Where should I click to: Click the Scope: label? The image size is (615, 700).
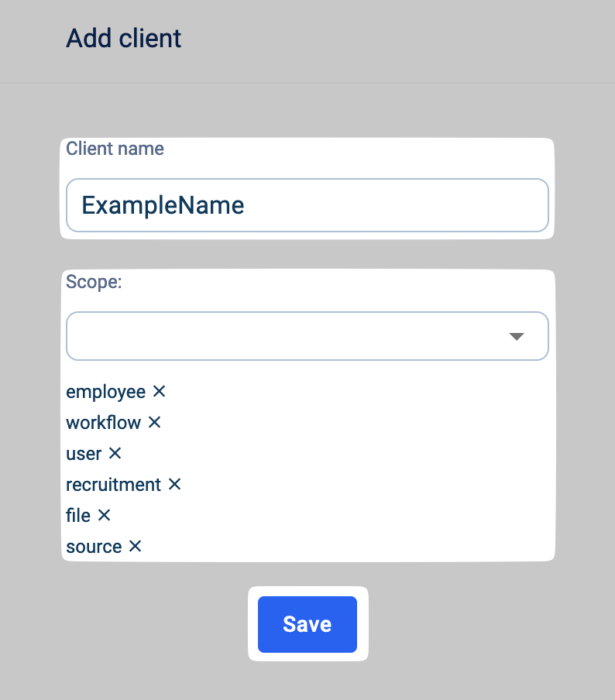[94, 282]
